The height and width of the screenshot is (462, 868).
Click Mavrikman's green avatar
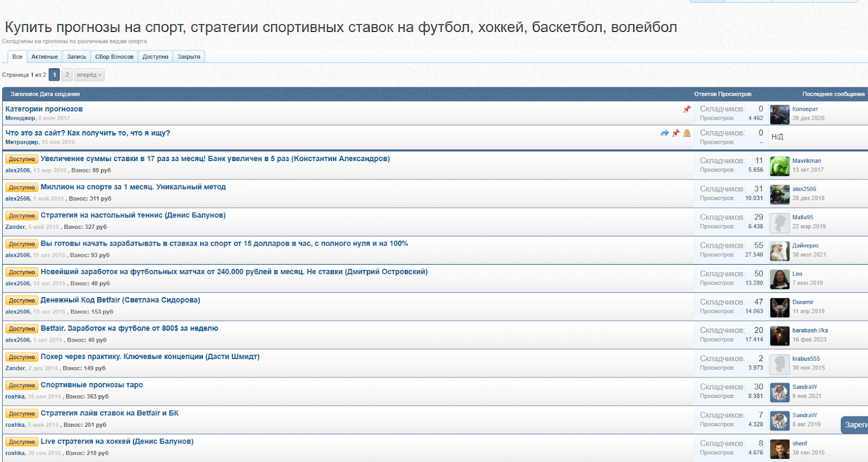click(780, 166)
